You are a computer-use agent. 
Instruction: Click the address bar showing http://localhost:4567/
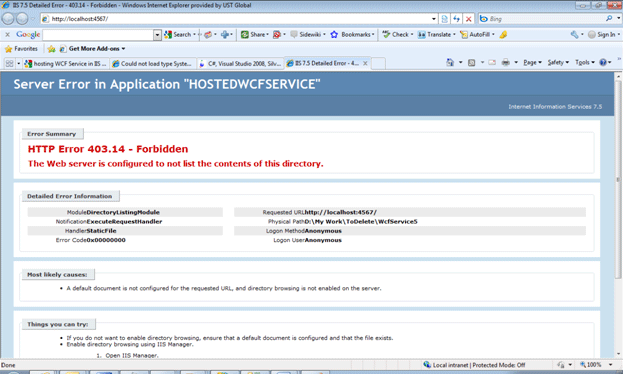click(x=236, y=19)
